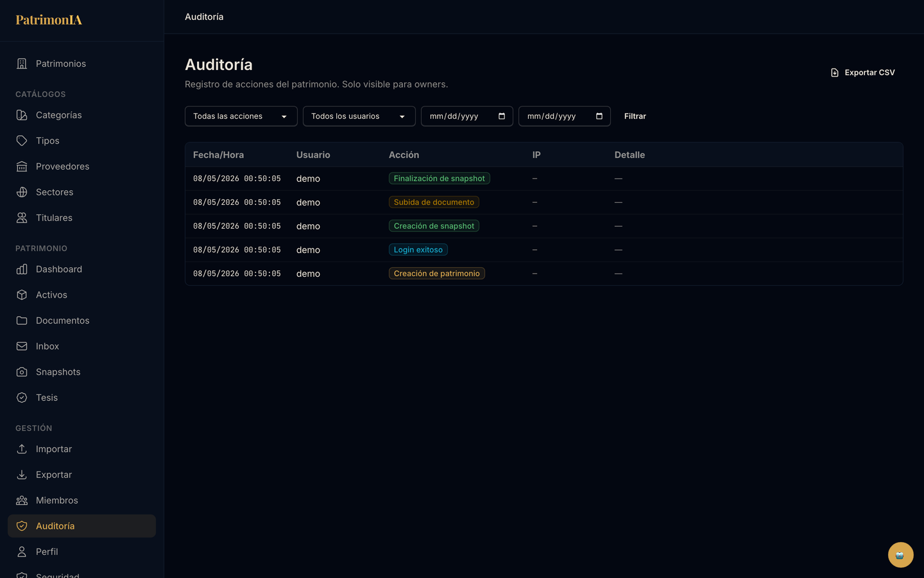Viewport: 924px width, 578px height.
Task: Click the Tesis check-circle icon
Action: (x=22, y=398)
